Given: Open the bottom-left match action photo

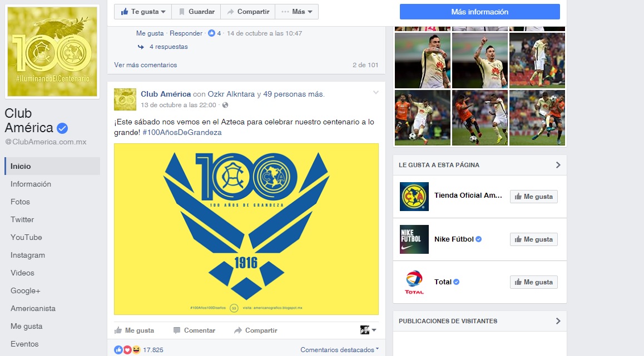Looking at the screenshot, I should (423, 118).
